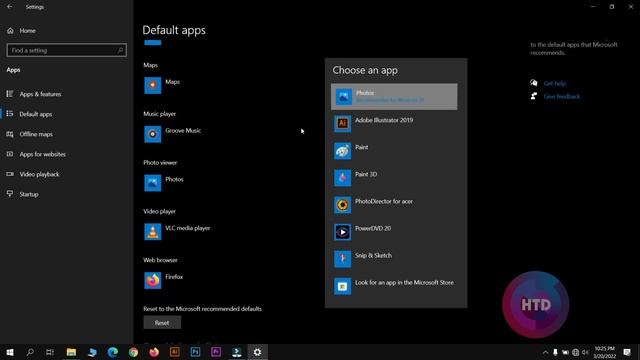The height and width of the screenshot is (360, 640).
Task: Choose Adobe Illustrator 2019 as photo viewer
Action: point(394,124)
